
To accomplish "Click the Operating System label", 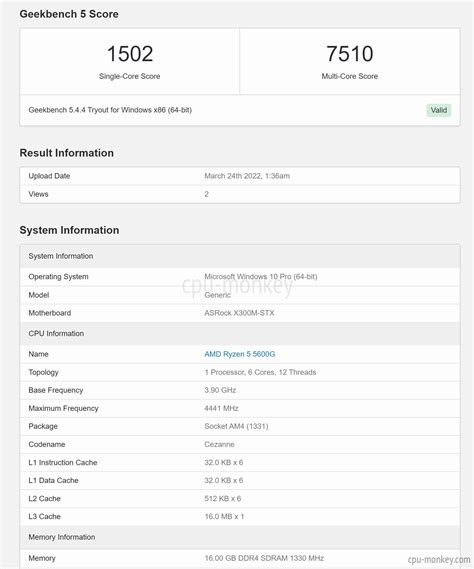I will (58, 277).
